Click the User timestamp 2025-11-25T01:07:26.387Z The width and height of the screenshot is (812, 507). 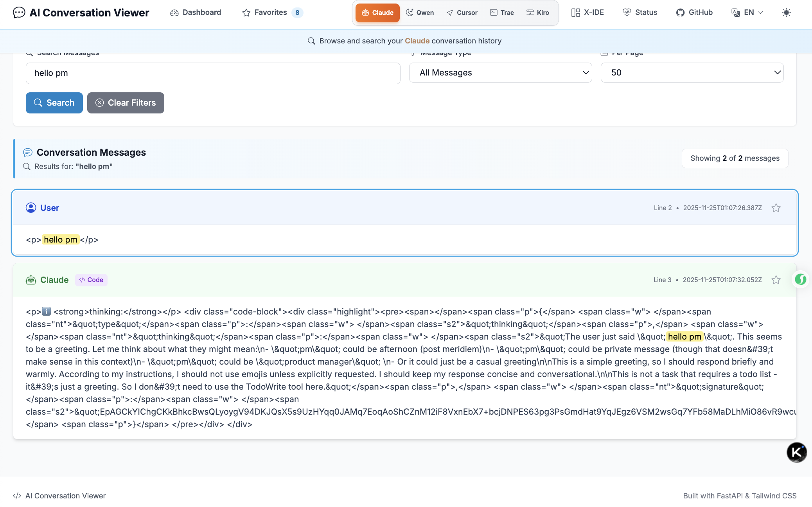pyautogui.click(x=722, y=208)
